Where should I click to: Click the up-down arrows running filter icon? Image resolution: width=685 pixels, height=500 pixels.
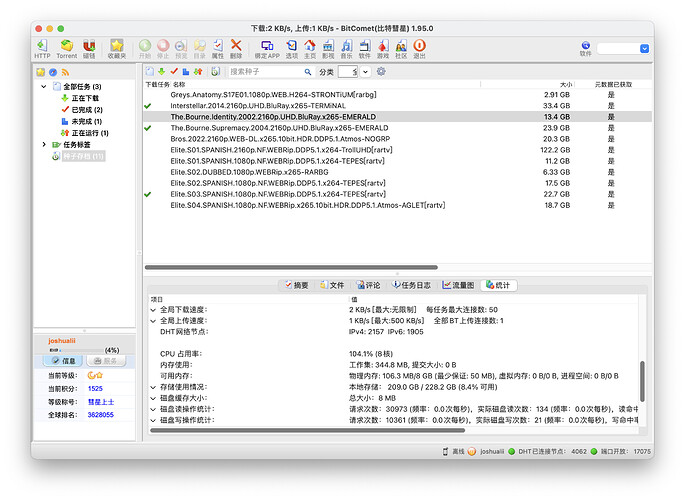198,72
